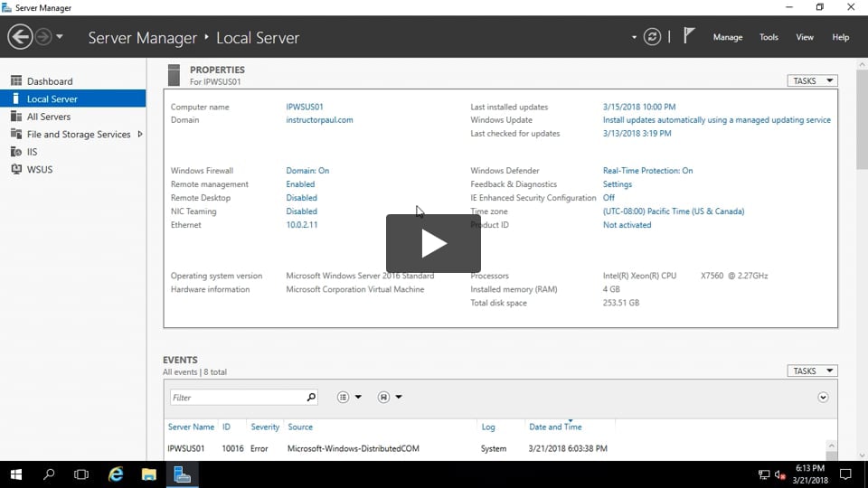Open Internet Explorer from the taskbar
This screenshot has width=868, height=488.
click(116, 474)
